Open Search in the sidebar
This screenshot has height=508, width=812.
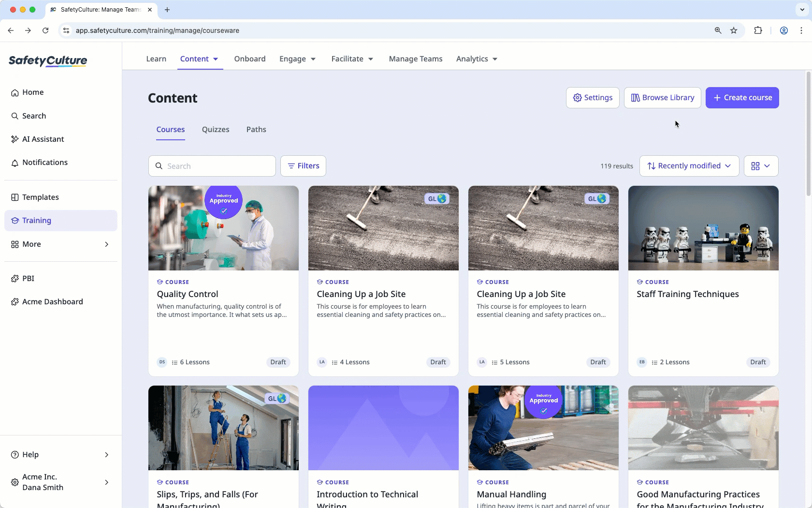(61, 116)
